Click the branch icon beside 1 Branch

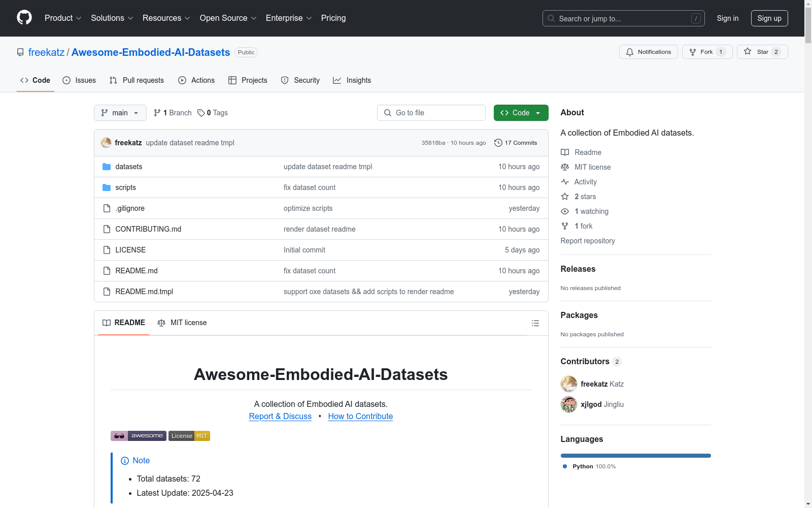coord(157,113)
